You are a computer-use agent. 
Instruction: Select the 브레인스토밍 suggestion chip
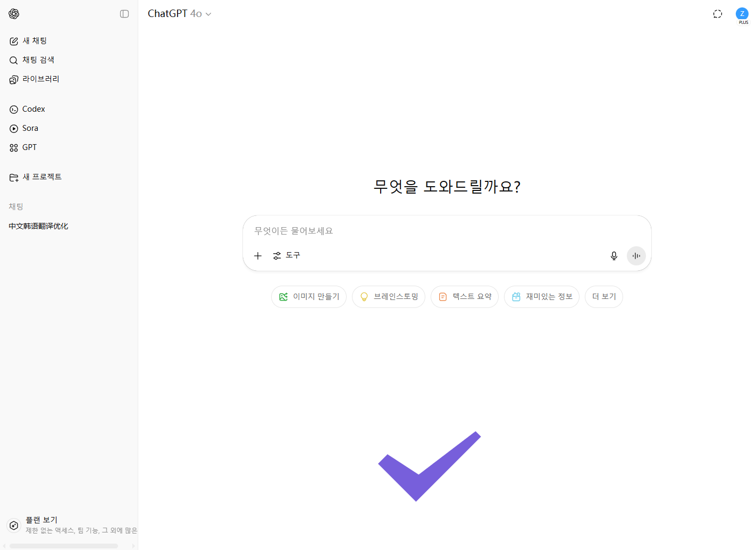(389, 297)
